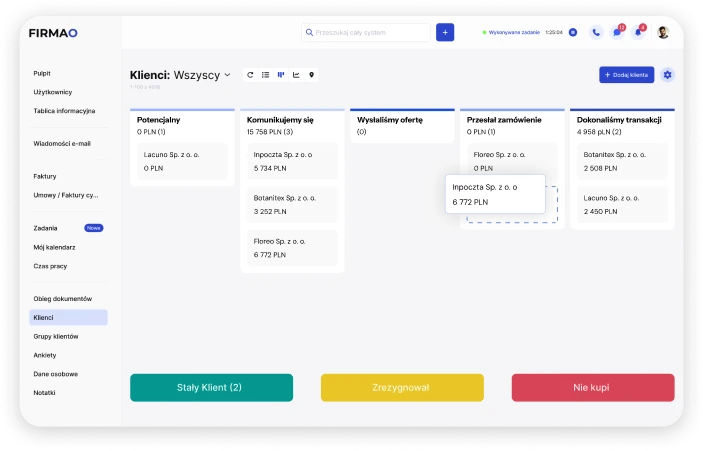Screen dimensions: 703x451
Task: Click the 4 958 PLN (2) column total
Action: (x=599, y=132)
